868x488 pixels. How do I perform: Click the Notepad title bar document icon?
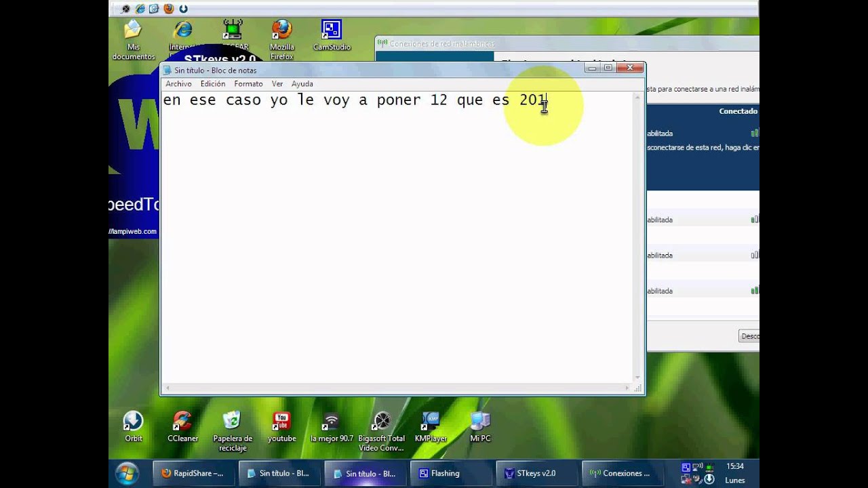167,70
